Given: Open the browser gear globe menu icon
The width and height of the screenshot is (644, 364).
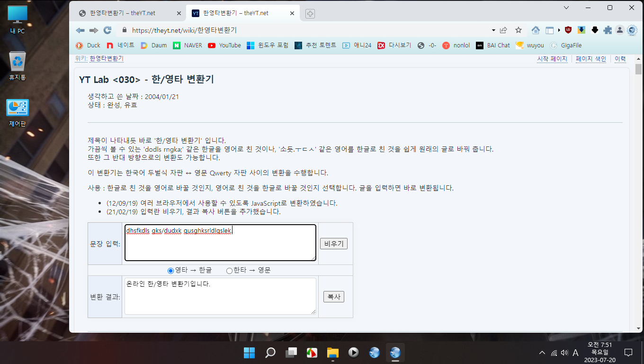Looking at the screenshot, I should 632,30.
